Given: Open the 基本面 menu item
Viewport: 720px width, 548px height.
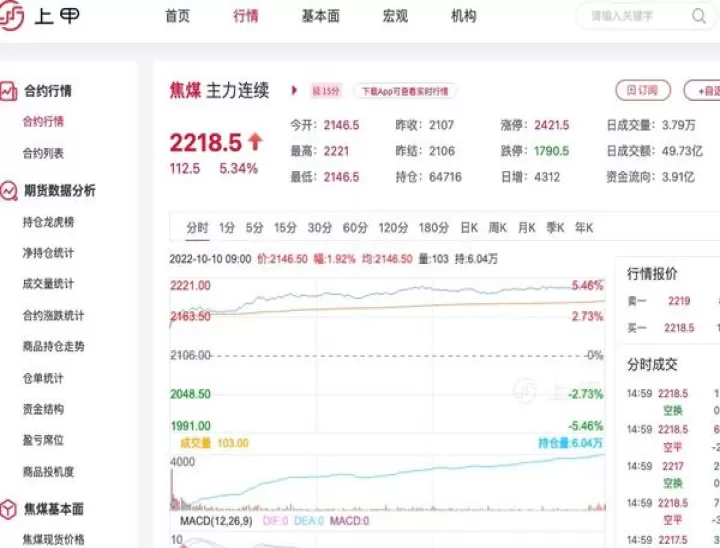Looking at the screenshot, I should (x=321, y=16).
